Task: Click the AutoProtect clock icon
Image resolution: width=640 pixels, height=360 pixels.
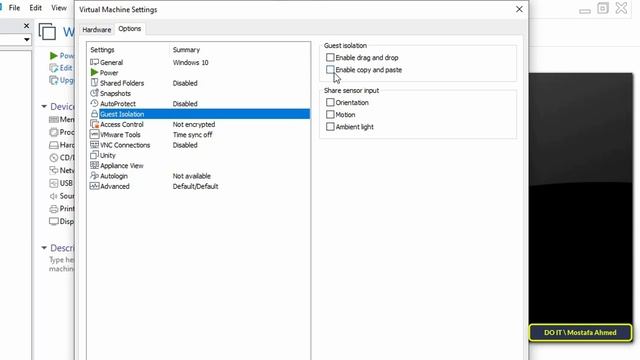Action: tap(94, 103)
